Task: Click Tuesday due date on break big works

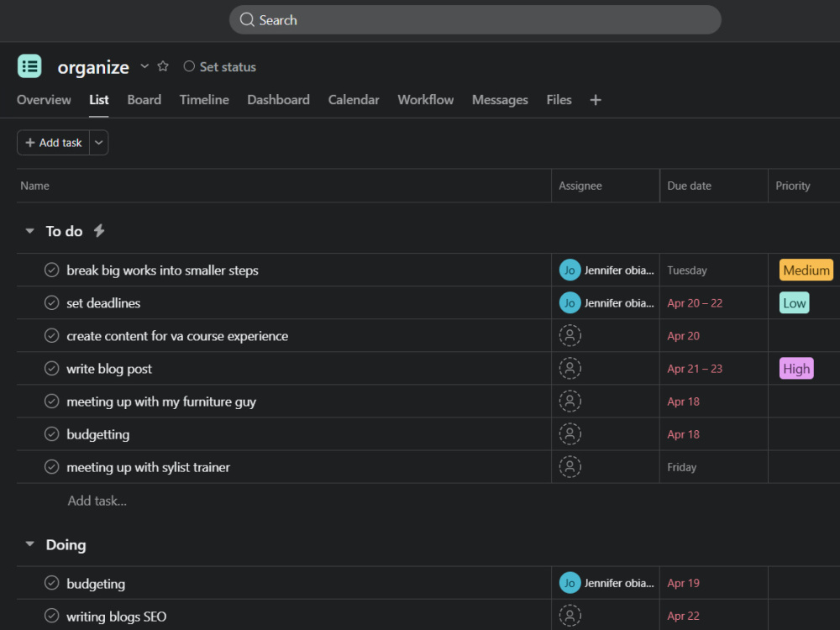Action: click(x=687, y=270)
